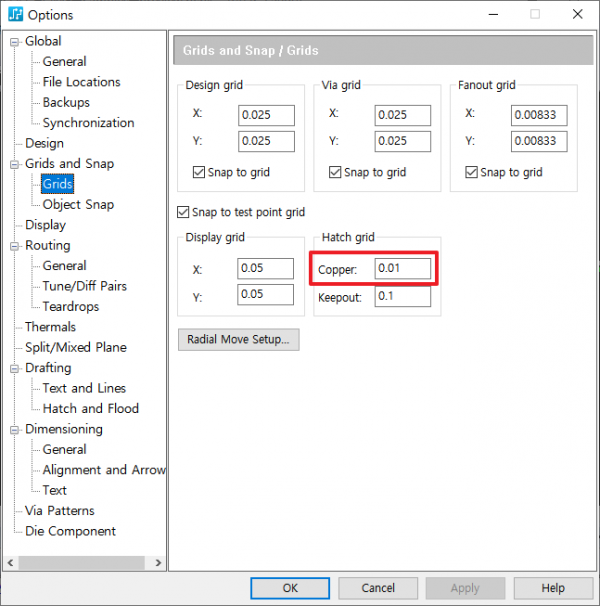The image size is (600, 606).
Task: Click the Copper hatch grid field
Action: 402,269
